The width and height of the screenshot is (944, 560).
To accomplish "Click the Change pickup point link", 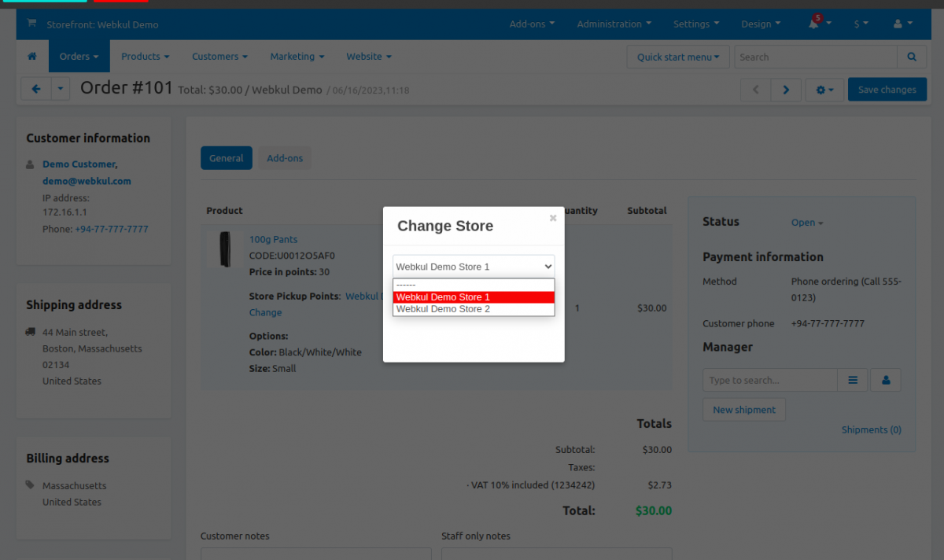I will click(x=266, y=312).
